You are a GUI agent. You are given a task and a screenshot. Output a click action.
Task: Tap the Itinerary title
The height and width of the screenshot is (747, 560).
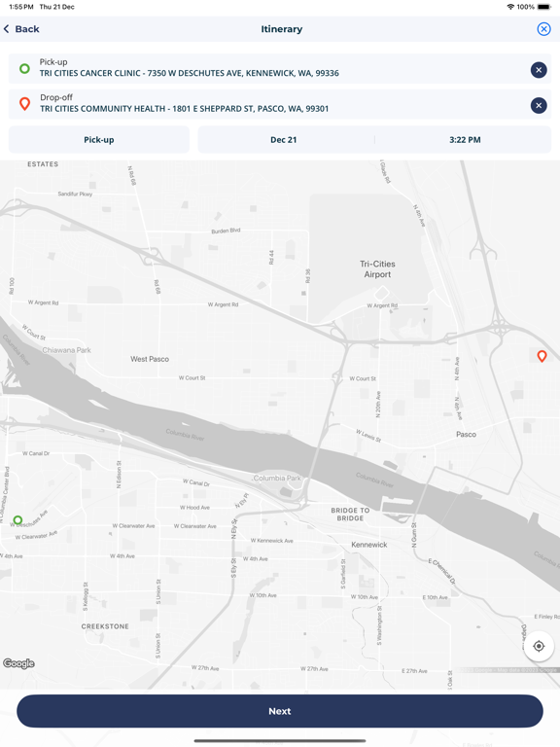[x=281, y=29]
